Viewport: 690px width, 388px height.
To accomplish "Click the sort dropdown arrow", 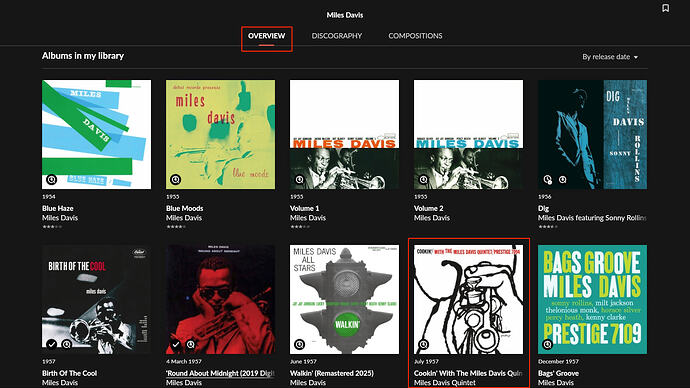I will coord(636,57).
